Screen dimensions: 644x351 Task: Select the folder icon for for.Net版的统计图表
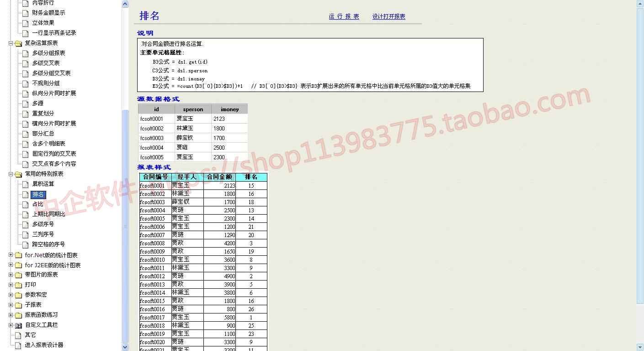tap(18, 255)
